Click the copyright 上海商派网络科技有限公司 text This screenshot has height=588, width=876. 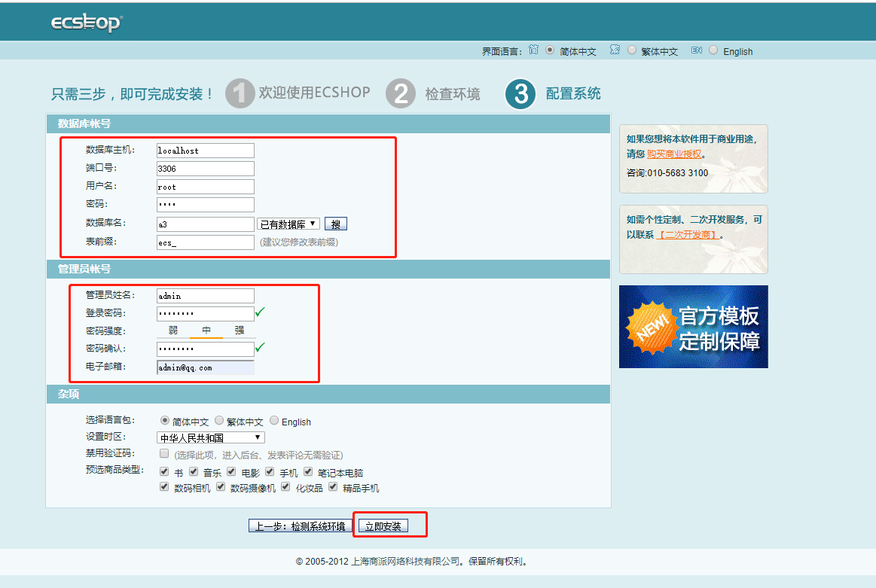406,561
